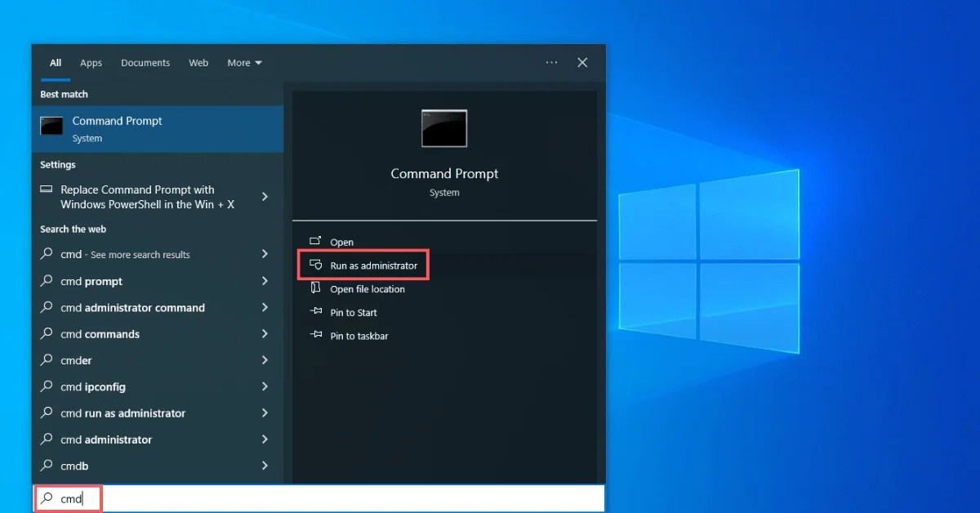Click the 'cmdb' web suggestion
Image resolution: width=980 pixels, height=513 pixels.
158,466
